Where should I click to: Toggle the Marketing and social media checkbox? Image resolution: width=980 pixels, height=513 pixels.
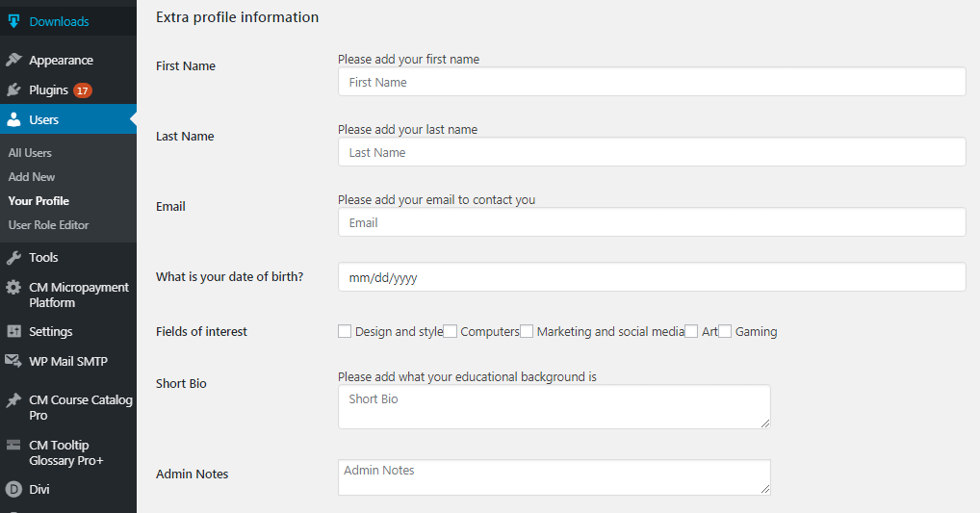tap(527, 331)
